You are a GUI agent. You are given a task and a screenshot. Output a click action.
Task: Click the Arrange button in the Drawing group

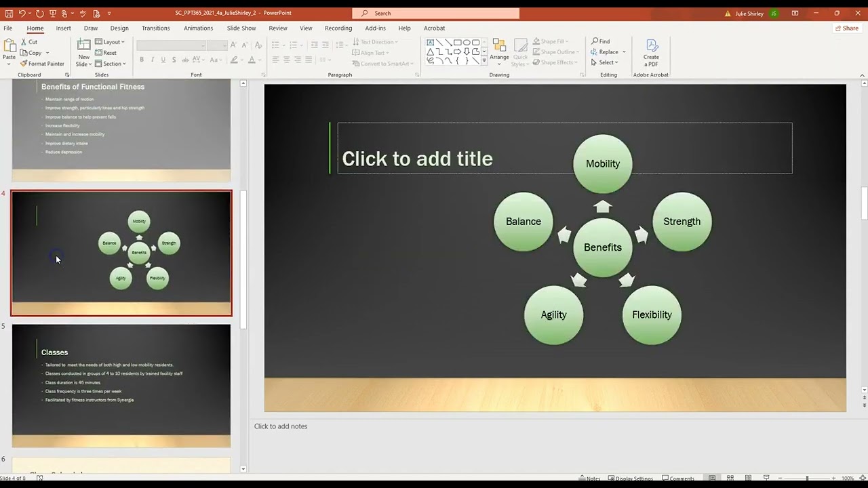(x=499, y=52)
